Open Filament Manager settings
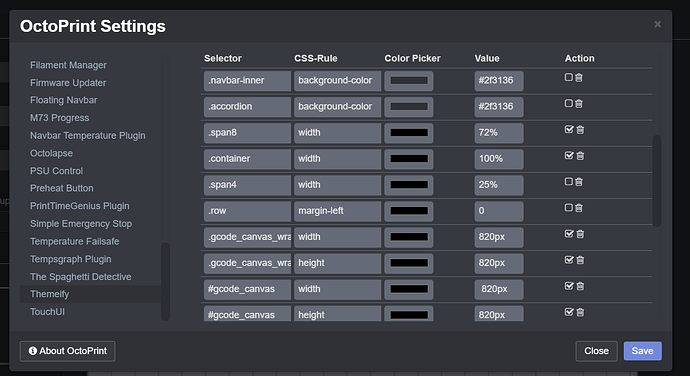This screenshot has height=376, width=690. click(x=68, y=65)
